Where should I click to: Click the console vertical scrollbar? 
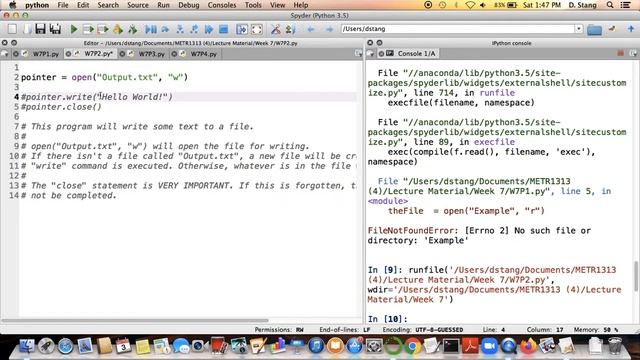(x=636, y=276)
